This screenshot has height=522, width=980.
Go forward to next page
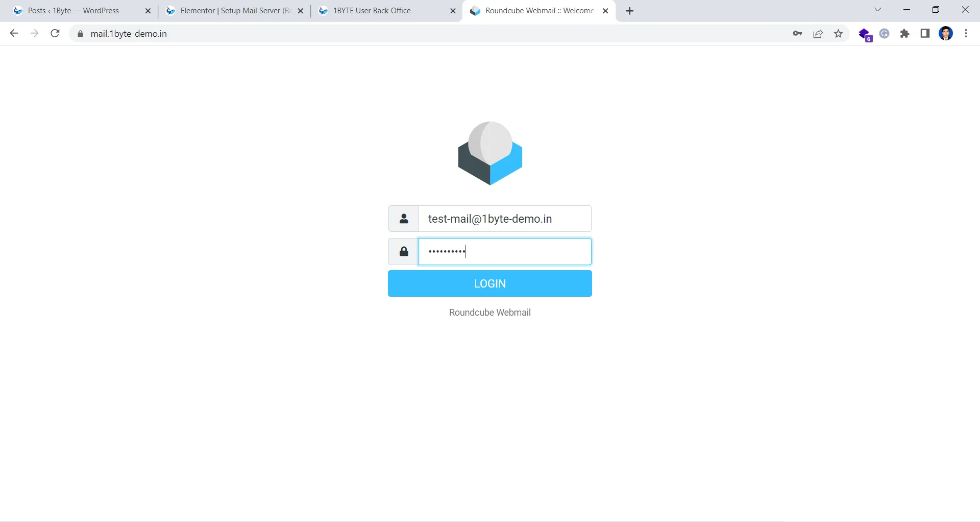point(34,34)
